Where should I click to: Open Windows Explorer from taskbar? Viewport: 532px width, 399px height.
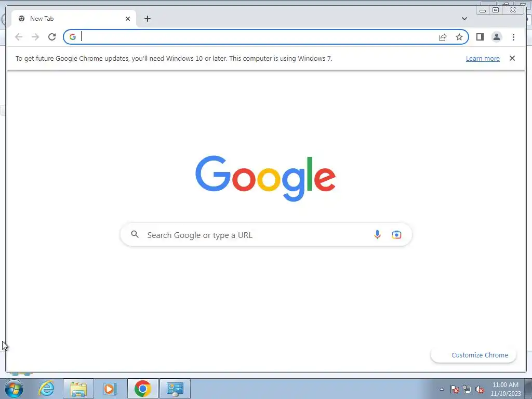(78, 389)
